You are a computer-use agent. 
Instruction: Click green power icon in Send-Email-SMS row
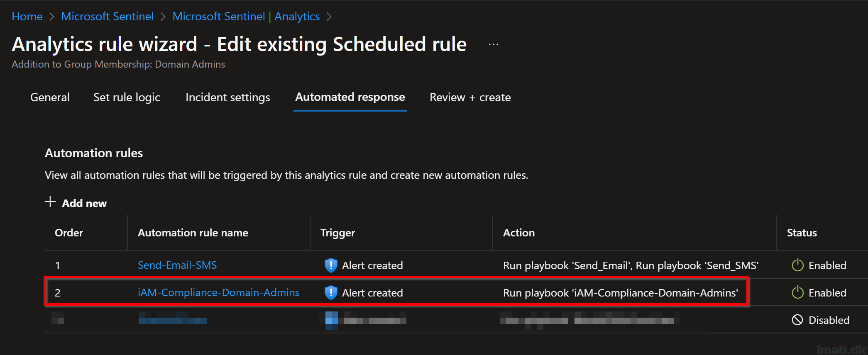[x=797, y=265]
